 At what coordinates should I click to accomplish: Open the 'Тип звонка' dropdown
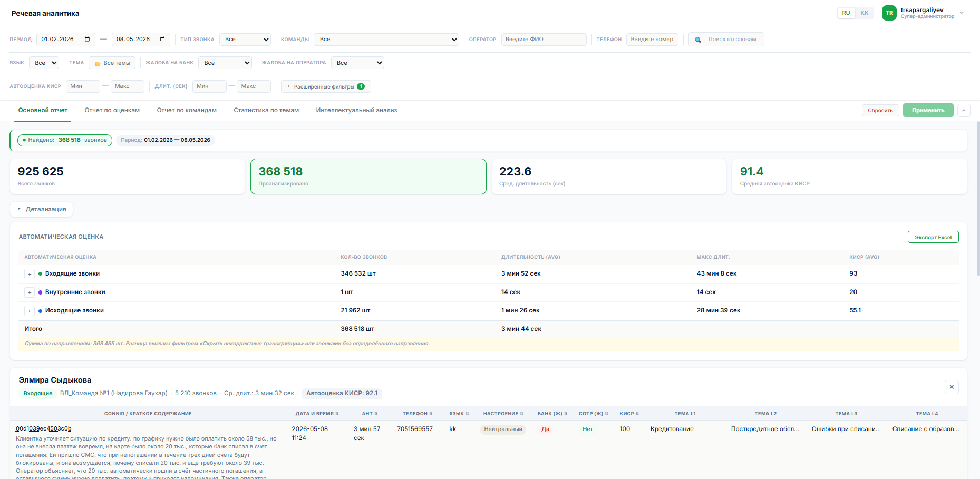pos(245,40)
